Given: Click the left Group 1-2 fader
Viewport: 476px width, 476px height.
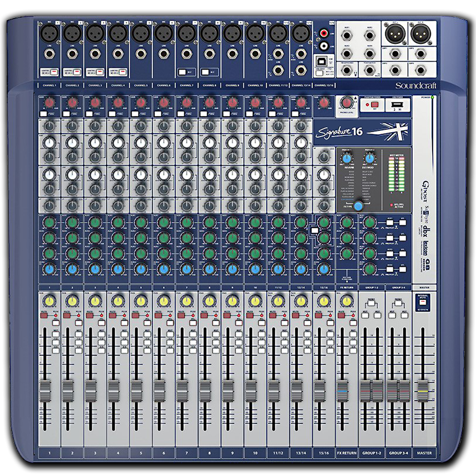Looking at the screenshot, I should [365, 391].
